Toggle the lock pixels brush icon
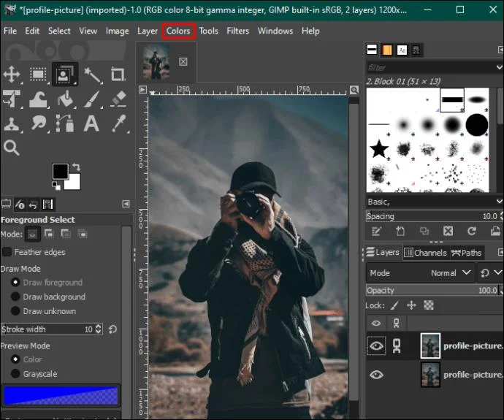The image size is (504, 420). [x=395, y=305]
